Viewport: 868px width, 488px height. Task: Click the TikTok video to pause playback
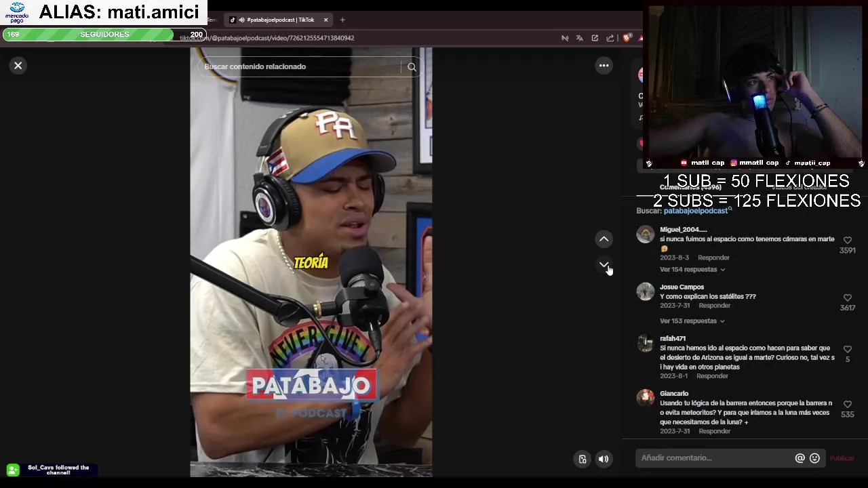(x=311, y=262)
